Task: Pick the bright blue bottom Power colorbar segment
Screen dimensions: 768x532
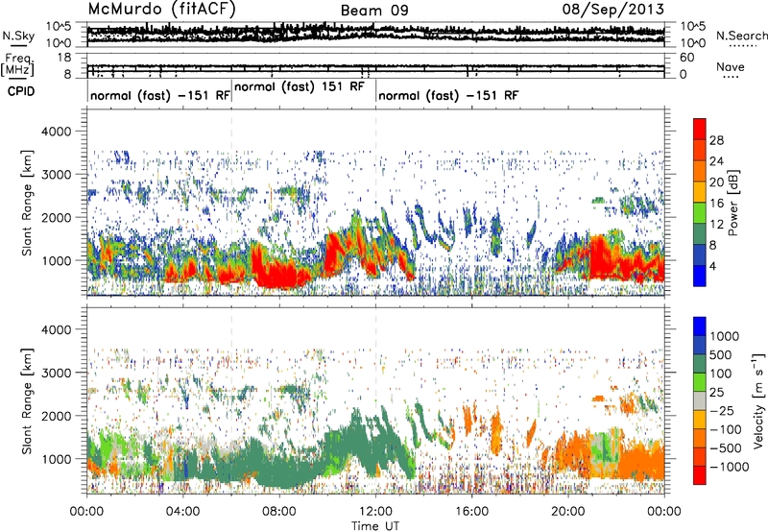Action: pyautogui.click(x=700, y=276)
